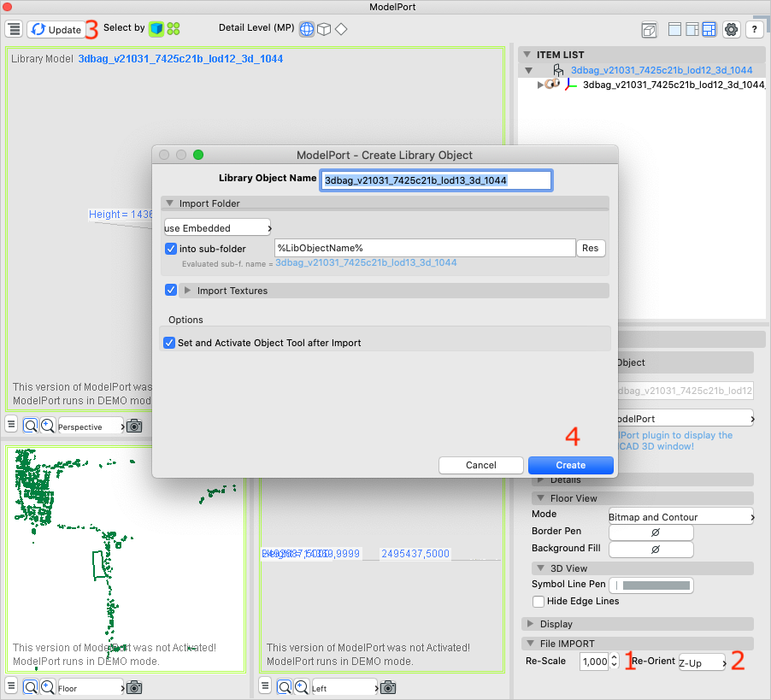Take snapshot of Perspective view with camera
This screenshot has width=771, height=700.
coord(134,426)
